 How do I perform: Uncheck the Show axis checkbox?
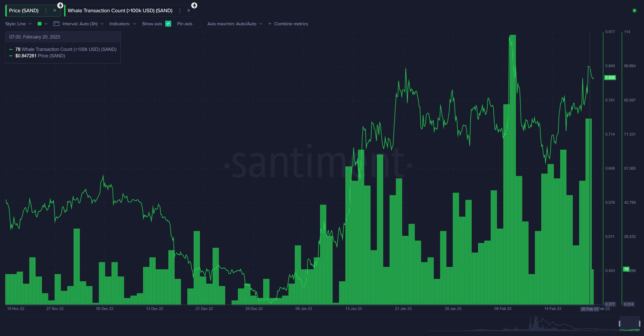click(x=168, y=24)
